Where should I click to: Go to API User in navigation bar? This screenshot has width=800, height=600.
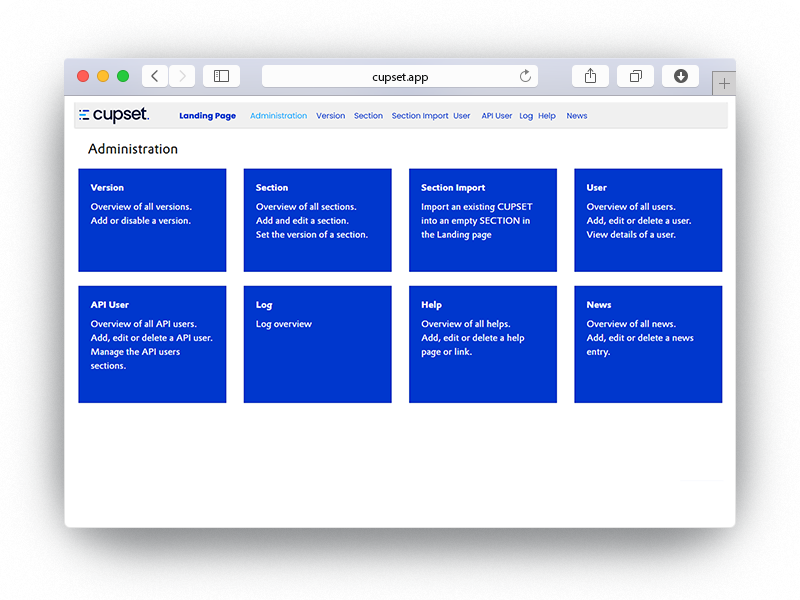[496, 116]
